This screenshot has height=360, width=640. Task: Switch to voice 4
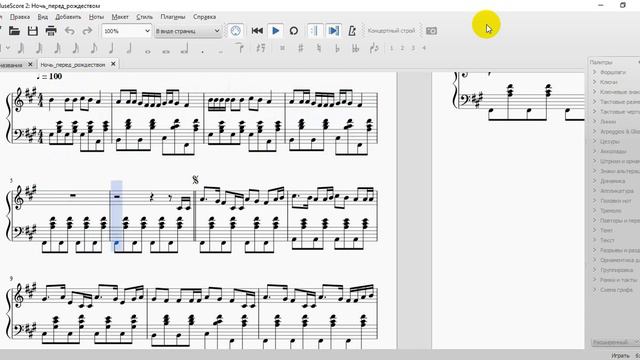(x=424, y=48)
